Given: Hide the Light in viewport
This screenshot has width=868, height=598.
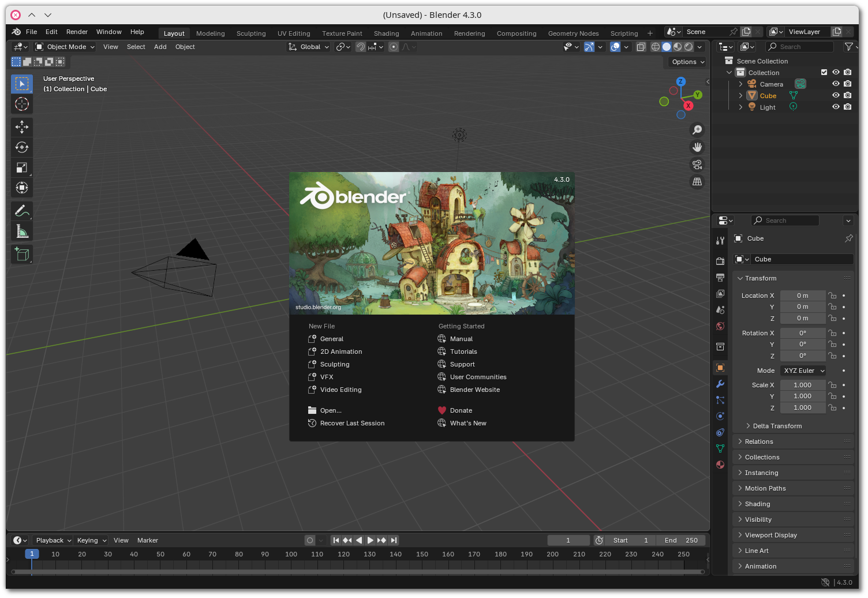Looking at the screenshot, I should click(836, 107).
